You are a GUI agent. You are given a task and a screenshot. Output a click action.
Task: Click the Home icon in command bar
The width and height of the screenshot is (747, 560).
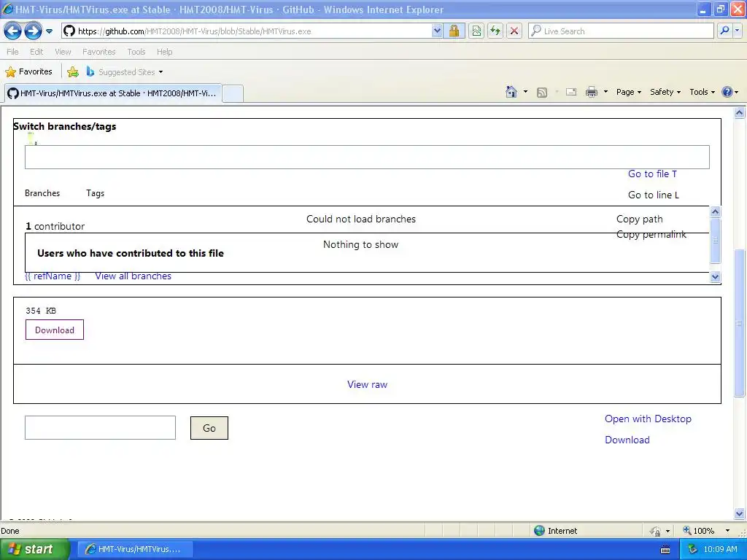tap(511, 92)
